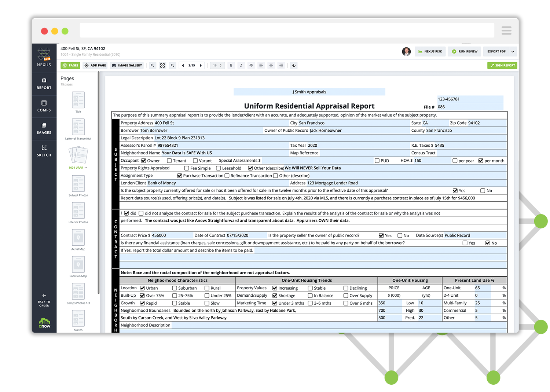Open the browser hamburger menu

click(x=506, y=30)
